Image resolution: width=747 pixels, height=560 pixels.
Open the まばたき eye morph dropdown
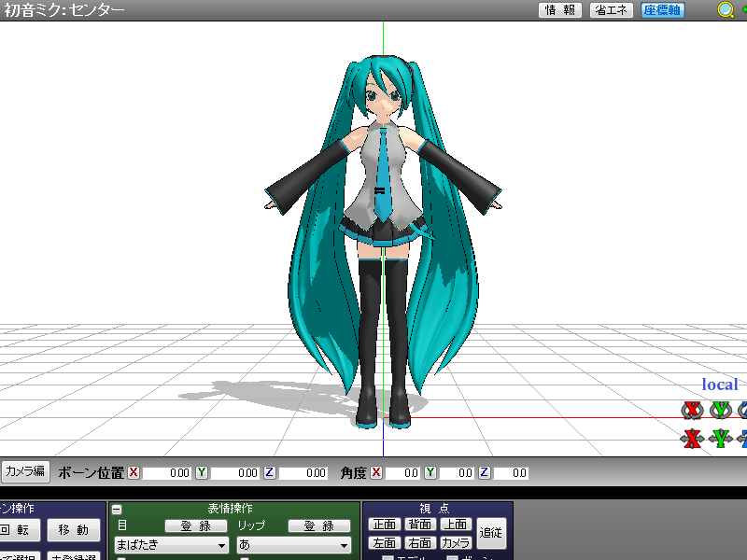172,544
